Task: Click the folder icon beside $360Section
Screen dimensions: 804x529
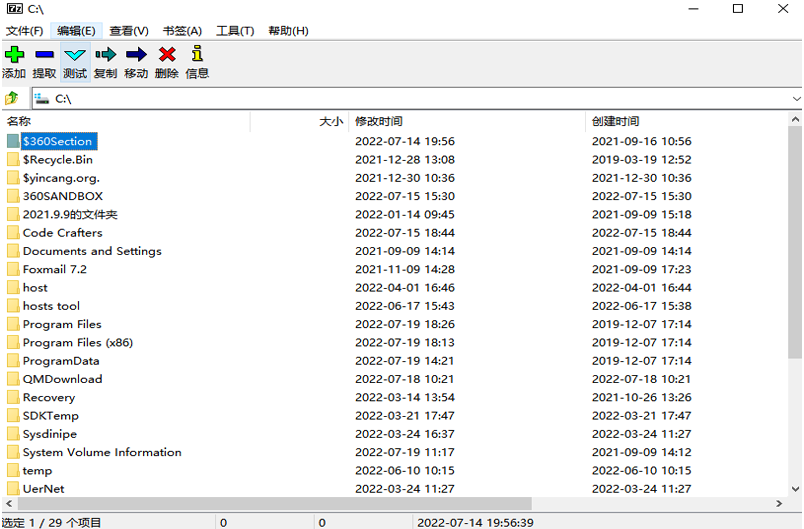Action: click(x=13, y=141)
